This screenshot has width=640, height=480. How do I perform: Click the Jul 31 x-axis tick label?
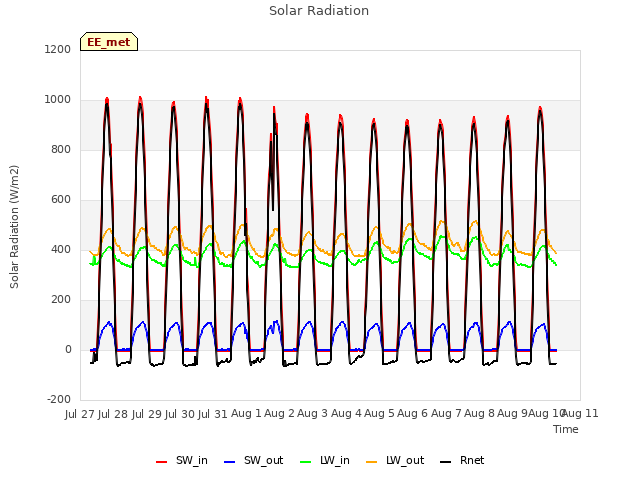[213, 414]
